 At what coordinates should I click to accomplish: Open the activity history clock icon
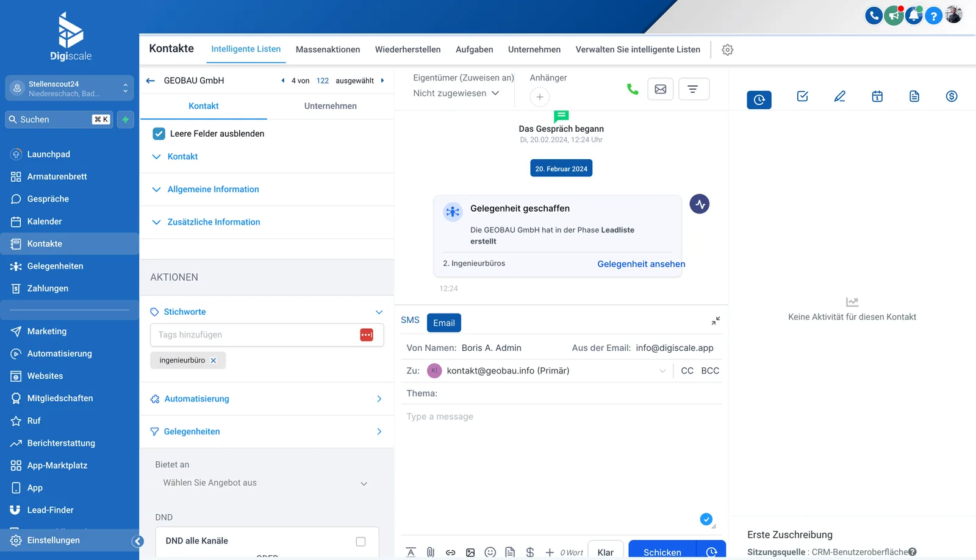[x=759, y=99]
